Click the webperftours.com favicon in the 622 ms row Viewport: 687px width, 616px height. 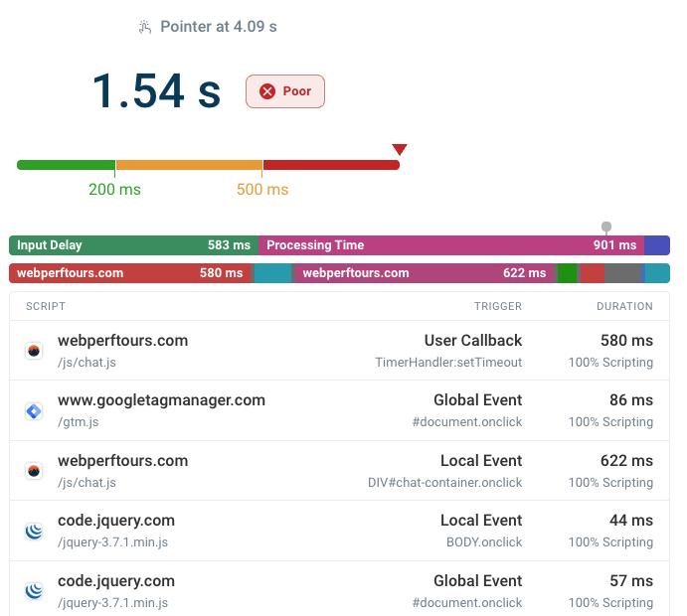click(x=34, y=471)
